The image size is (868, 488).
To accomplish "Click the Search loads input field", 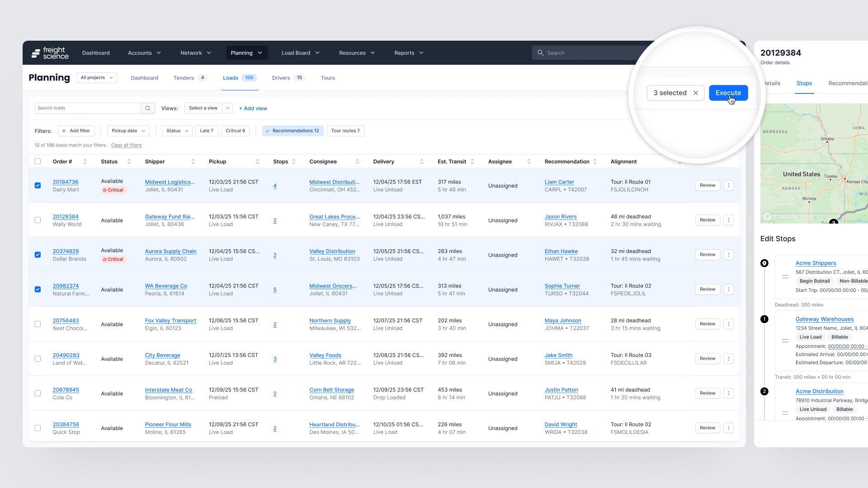I will coord(88,108).
